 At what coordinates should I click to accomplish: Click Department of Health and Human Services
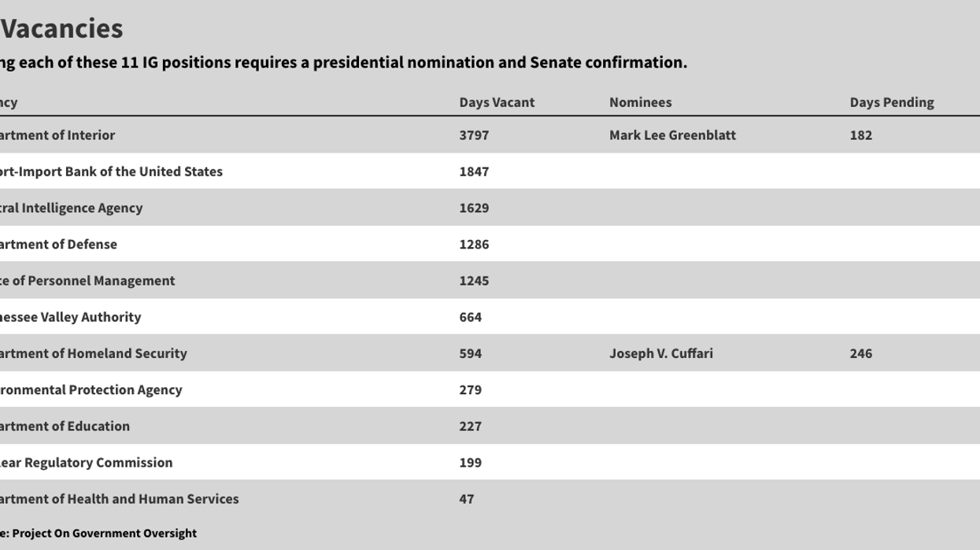(x=119, y=499)
